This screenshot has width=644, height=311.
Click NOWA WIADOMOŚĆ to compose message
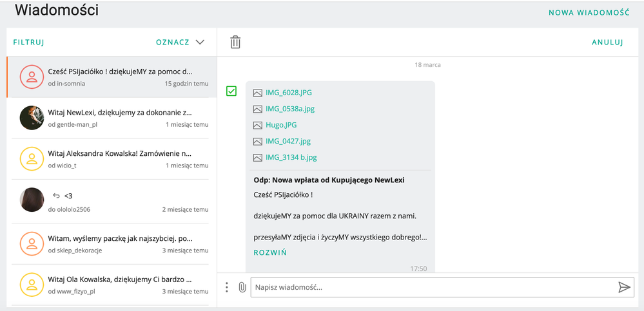[x=589, y=12]
